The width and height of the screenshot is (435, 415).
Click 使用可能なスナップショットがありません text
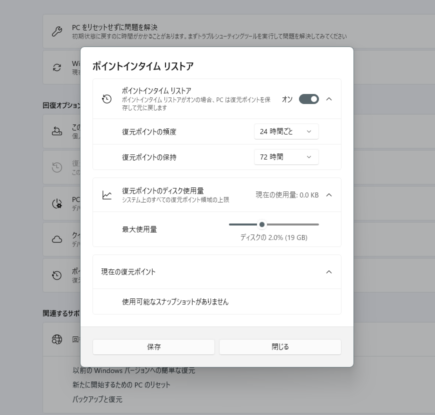pos(175,302)
